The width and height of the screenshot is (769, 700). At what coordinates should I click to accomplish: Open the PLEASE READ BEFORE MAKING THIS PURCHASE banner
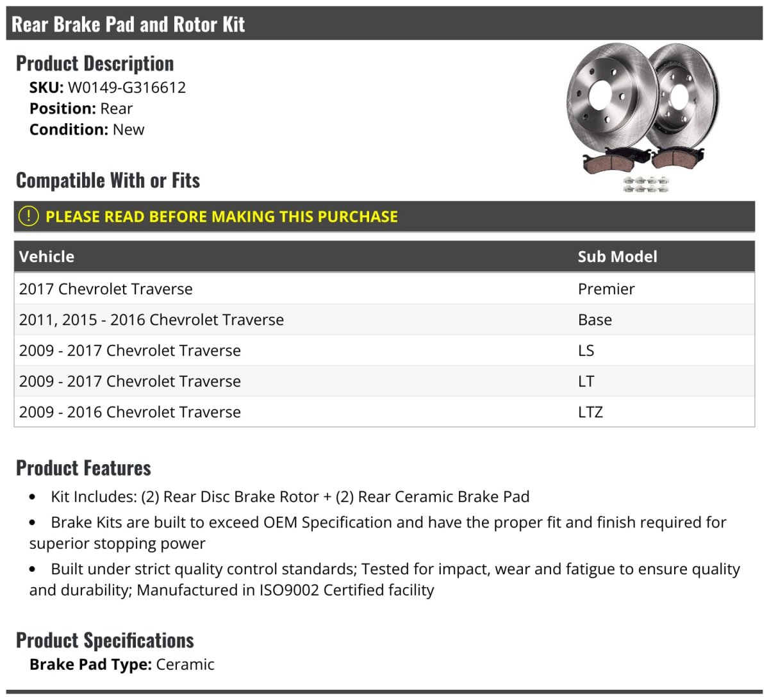(221, 217)
